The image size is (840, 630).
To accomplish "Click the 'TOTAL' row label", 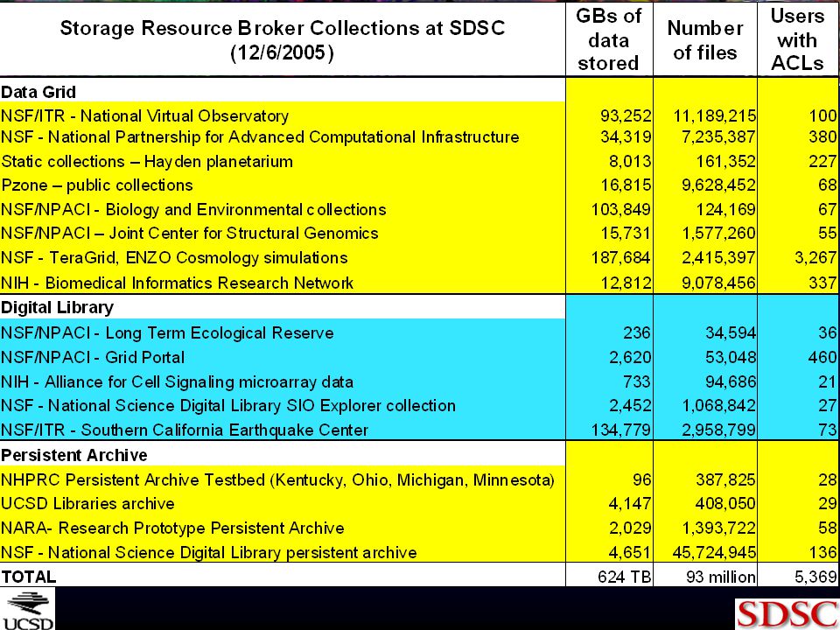I will (x=28, y=577).
